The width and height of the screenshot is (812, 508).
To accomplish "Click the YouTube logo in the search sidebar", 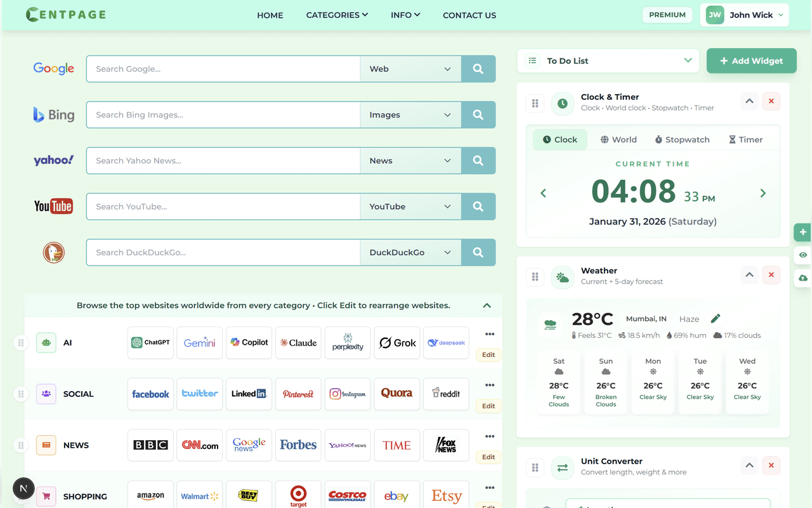I will (53, 206).
